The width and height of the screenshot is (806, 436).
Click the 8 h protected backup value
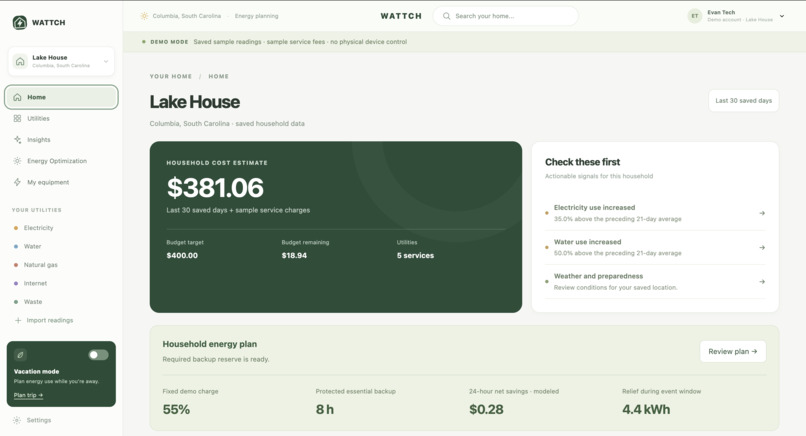(324, 409)
